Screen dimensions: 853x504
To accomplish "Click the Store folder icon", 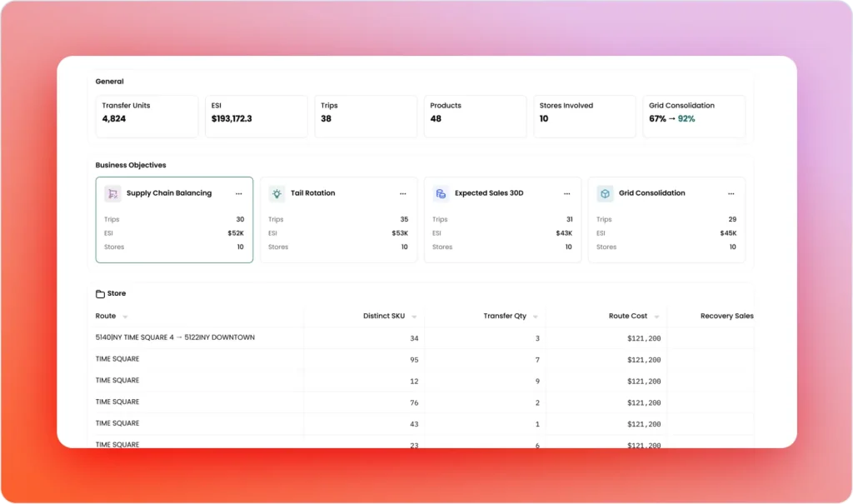I will (100, 294).
